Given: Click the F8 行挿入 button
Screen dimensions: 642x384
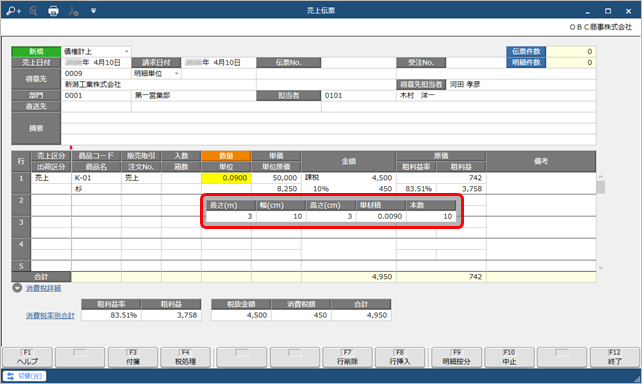Looking at the screenshot, I should point(400,357).
